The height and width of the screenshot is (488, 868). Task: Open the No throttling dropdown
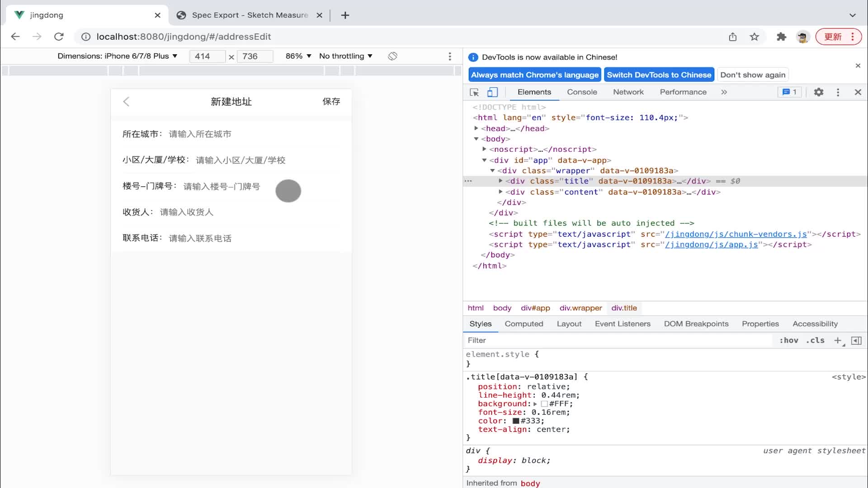coord(345,56)
